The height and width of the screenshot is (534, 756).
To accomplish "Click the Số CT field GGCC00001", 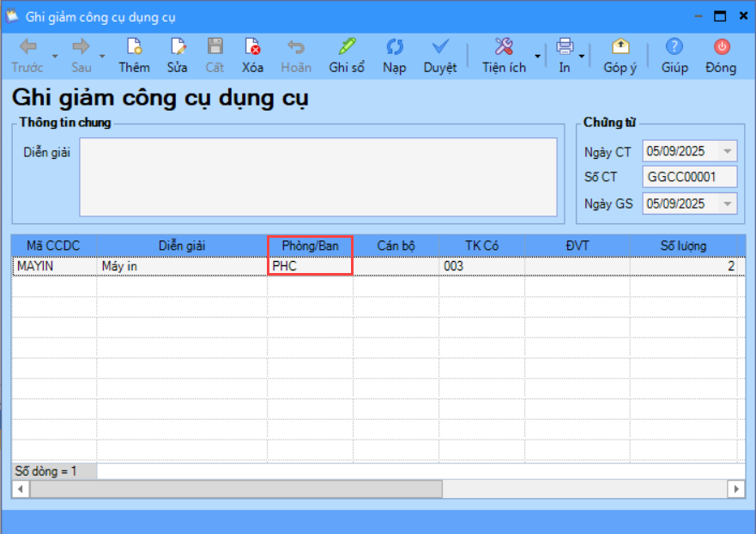I will point(689,177).
